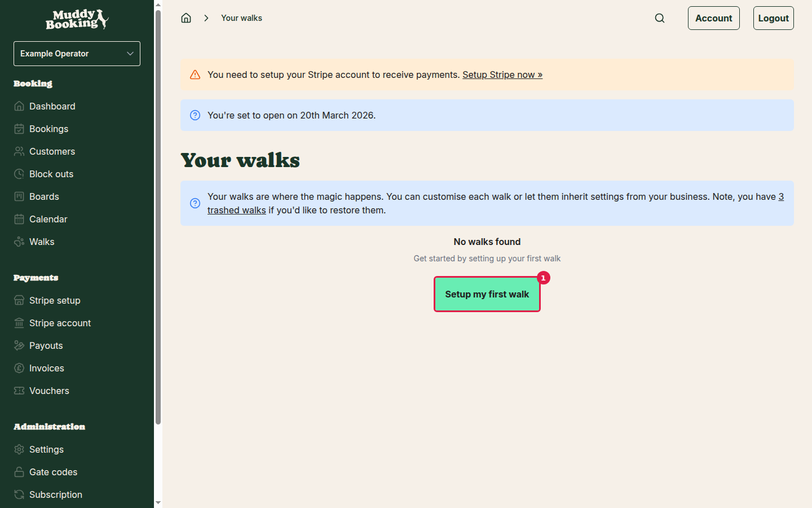Open the Calendar icon in sidebar
The image size is (812, 508).
click(x=19, y=219)
